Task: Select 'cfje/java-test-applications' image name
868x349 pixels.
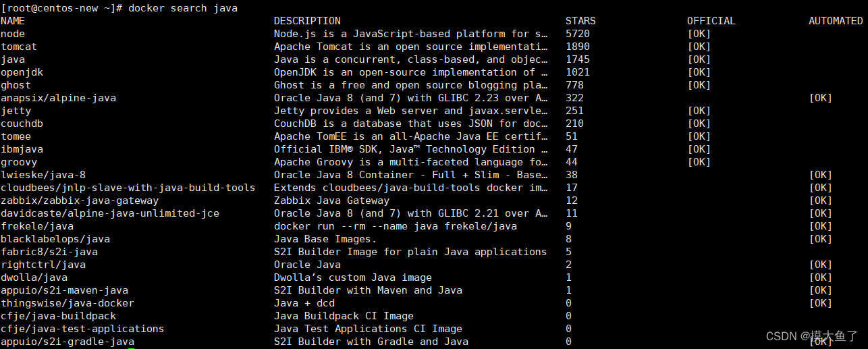Action: tap(82, 329)
